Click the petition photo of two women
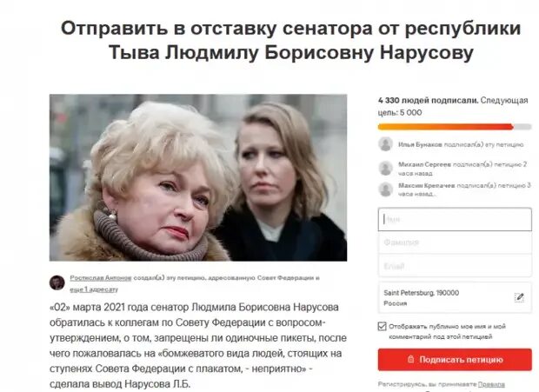The width and height of the screenshot is (539, 392). click(198, 177)
